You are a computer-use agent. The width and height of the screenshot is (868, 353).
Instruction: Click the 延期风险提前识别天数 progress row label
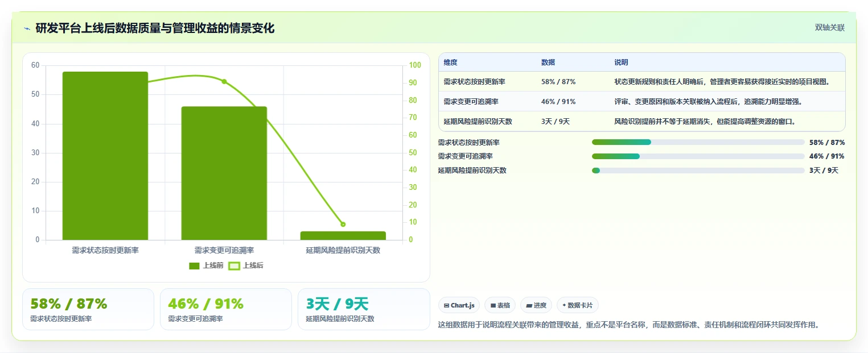(472, 171)
